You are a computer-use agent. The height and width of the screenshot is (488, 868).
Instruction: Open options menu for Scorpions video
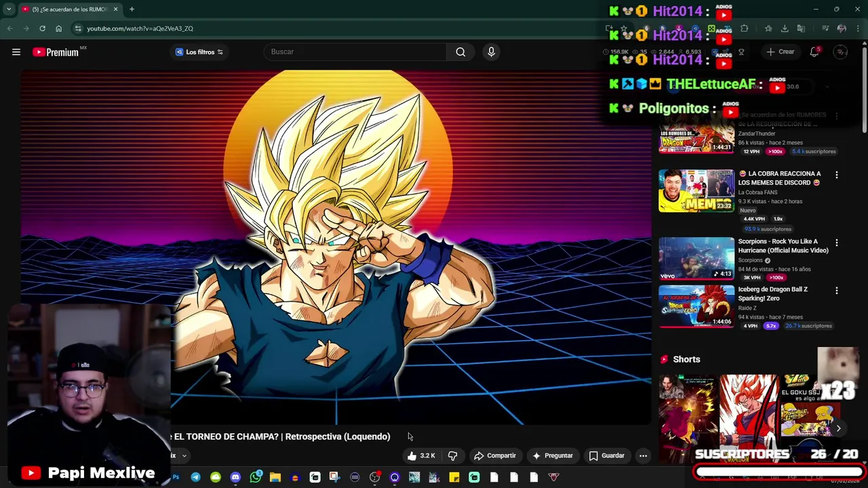tap(836, 243)
